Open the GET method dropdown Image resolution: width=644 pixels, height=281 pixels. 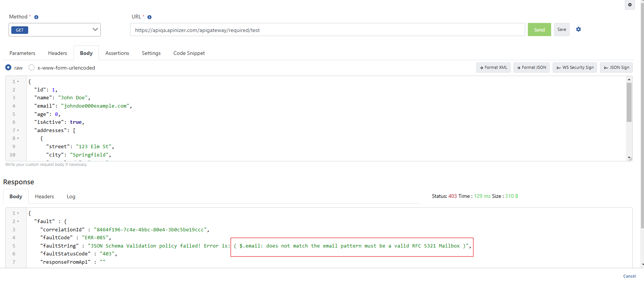click(x=55, y=30)
